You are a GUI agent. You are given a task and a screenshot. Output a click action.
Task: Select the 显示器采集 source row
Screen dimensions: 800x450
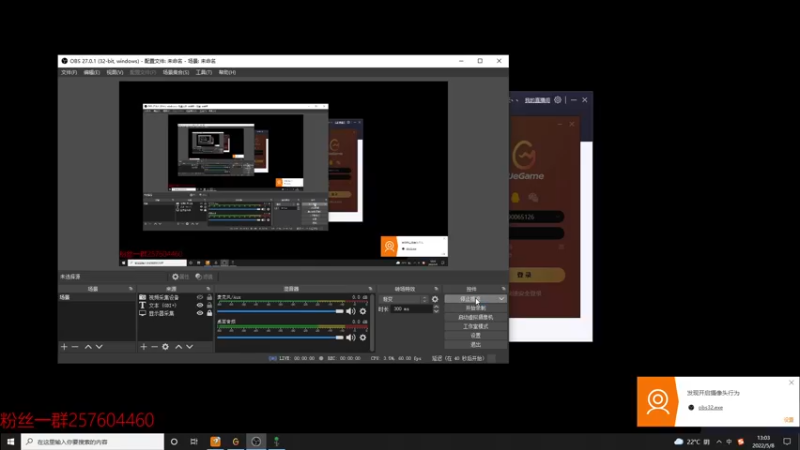click(174, 313)
